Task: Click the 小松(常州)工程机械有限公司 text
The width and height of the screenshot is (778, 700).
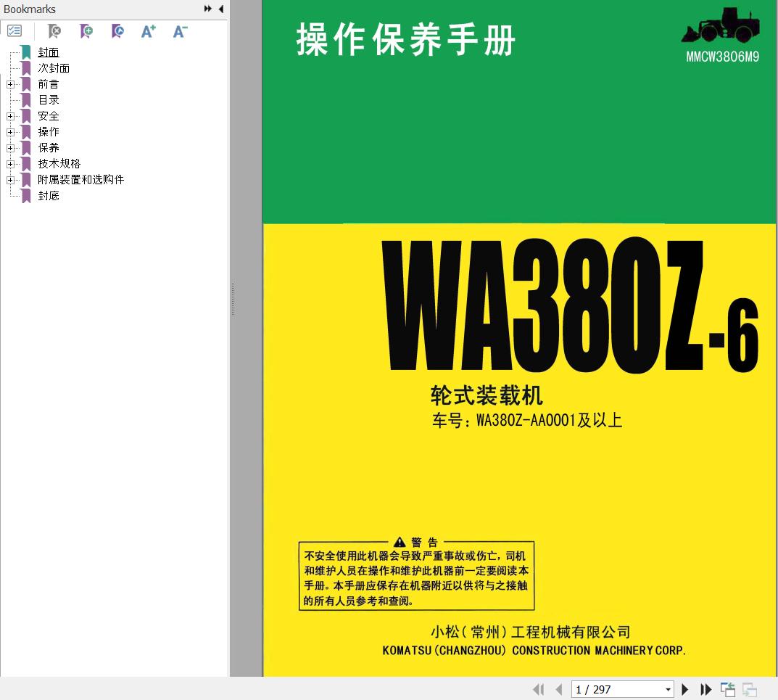Action: 531,632
